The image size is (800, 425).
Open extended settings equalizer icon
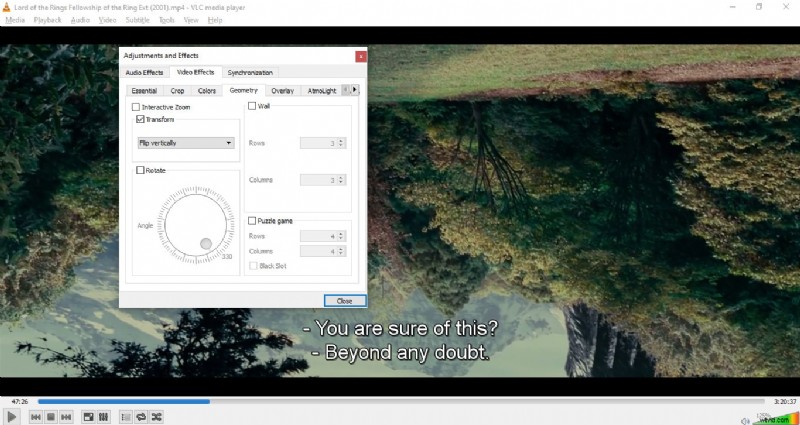103,417
